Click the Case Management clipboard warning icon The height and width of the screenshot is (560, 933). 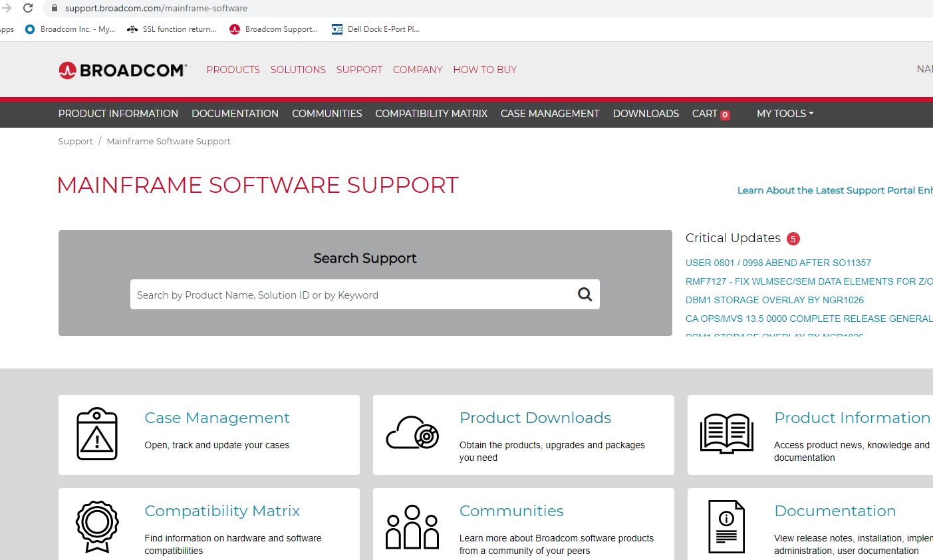click(x=97, y=434)
